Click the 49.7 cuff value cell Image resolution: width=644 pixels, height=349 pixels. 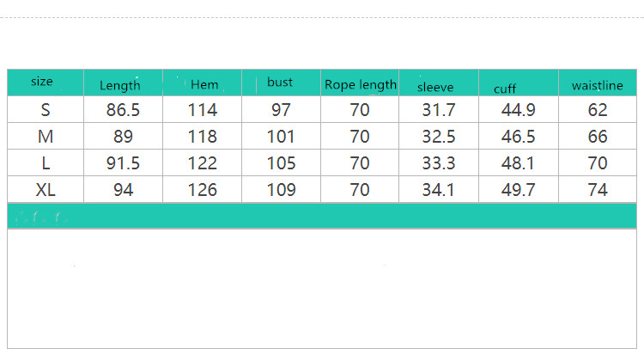click(519, 189)
